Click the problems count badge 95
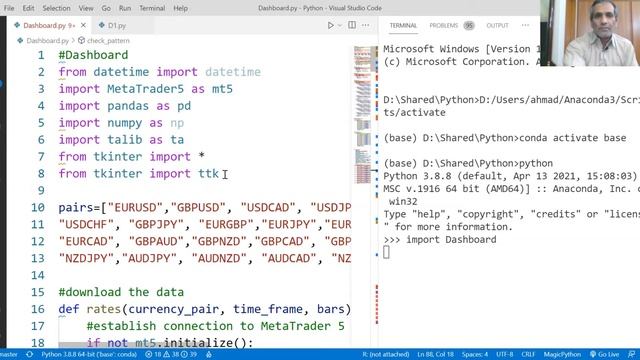 (x=469, y=25)
